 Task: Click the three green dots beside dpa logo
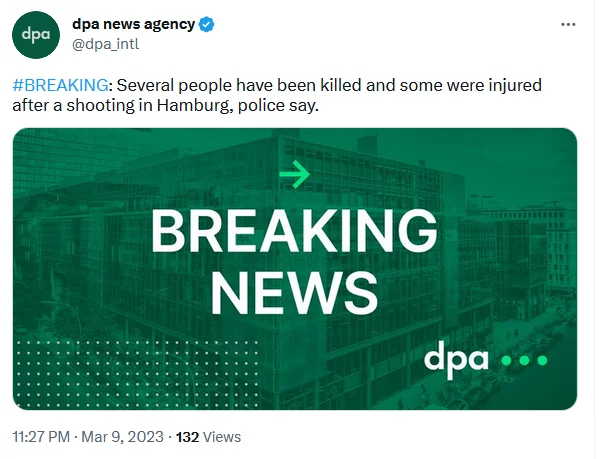[x=523, y=360]
